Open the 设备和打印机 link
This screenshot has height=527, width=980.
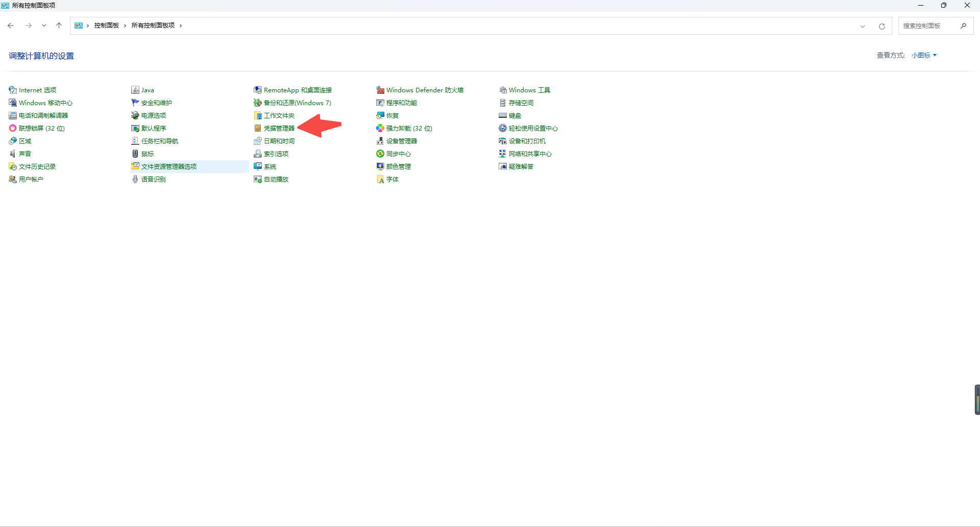pyautogui.click(x=527, y=141)
